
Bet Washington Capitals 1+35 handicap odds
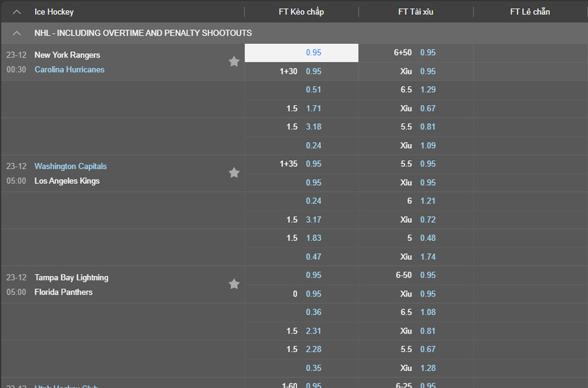(x=313, y=164)
